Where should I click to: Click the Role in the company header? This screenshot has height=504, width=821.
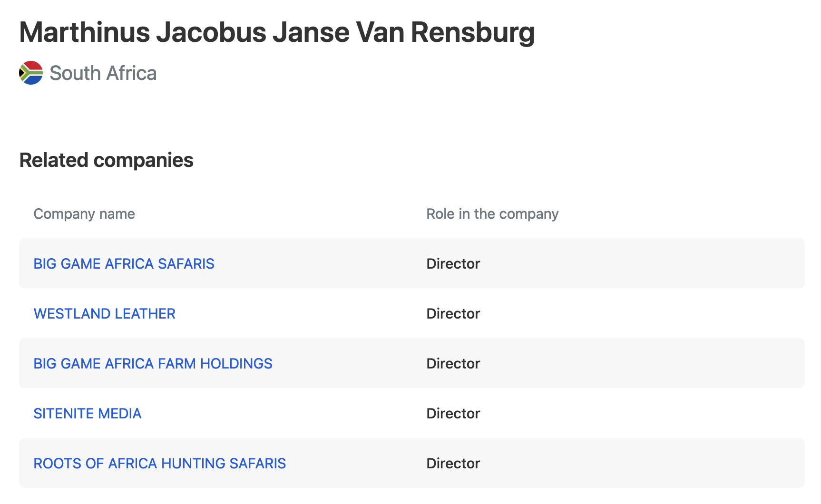click(492, 214)
